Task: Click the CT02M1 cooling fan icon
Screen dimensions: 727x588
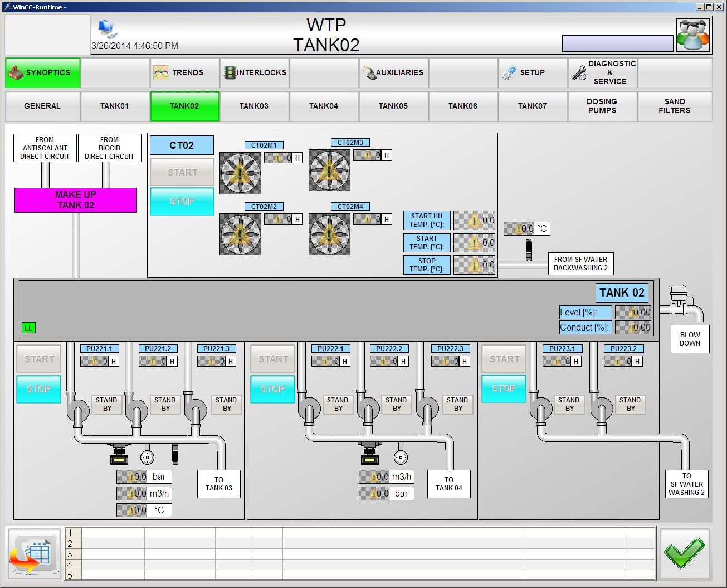Action: 240,173
